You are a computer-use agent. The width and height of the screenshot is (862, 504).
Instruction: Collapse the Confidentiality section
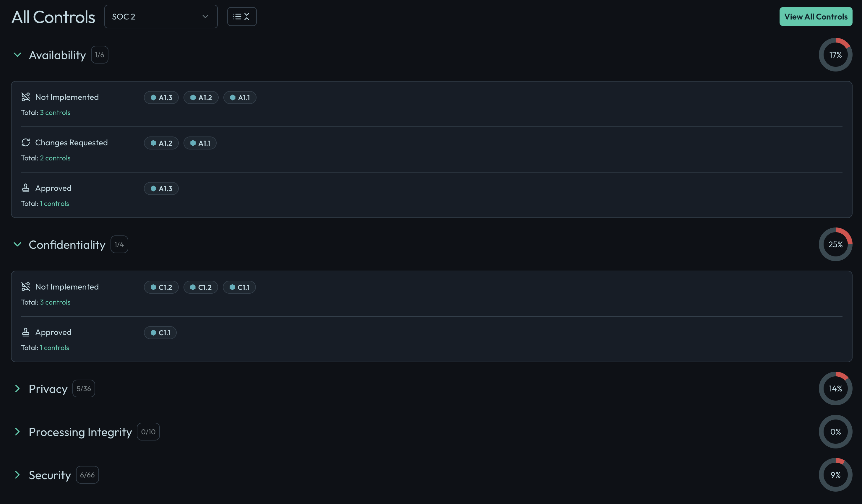click(17, 245)
